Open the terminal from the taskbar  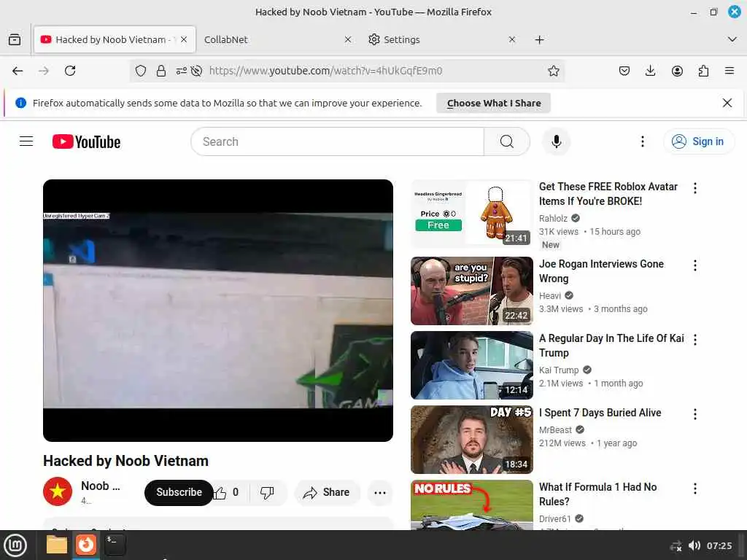[115, 545]
